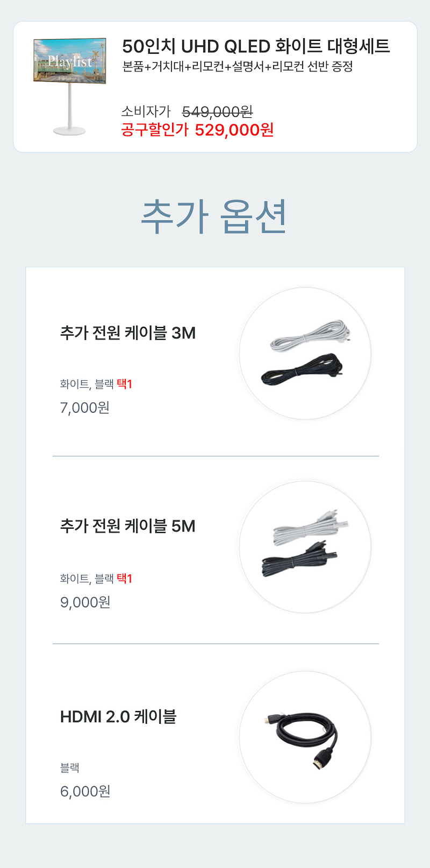Click the 택1 label under the 3M cable
430x868 pixels.
(124, 384)
